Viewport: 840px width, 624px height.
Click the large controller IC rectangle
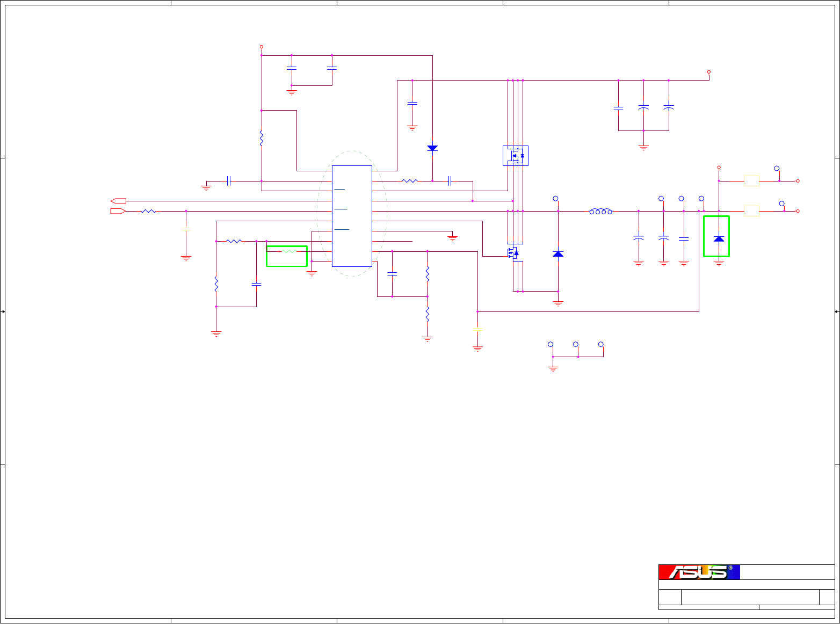[x=352, y=216]
